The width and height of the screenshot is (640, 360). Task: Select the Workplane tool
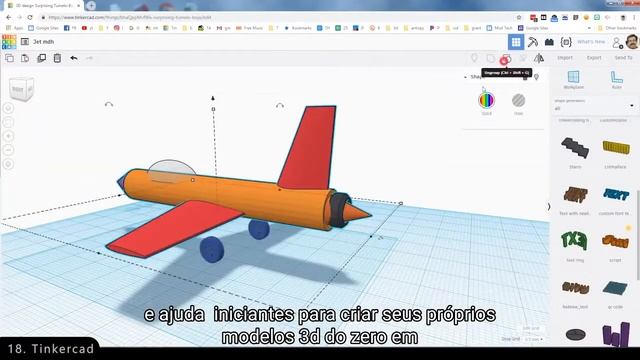[573, 80]
